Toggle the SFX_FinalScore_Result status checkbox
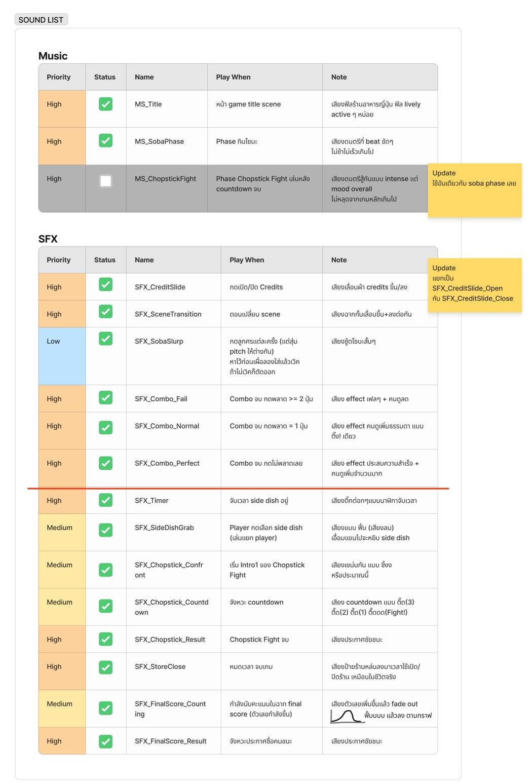Image resolution: width=532 pixels, height=783 pixels. pyautogui.click(x=105, y=741)
